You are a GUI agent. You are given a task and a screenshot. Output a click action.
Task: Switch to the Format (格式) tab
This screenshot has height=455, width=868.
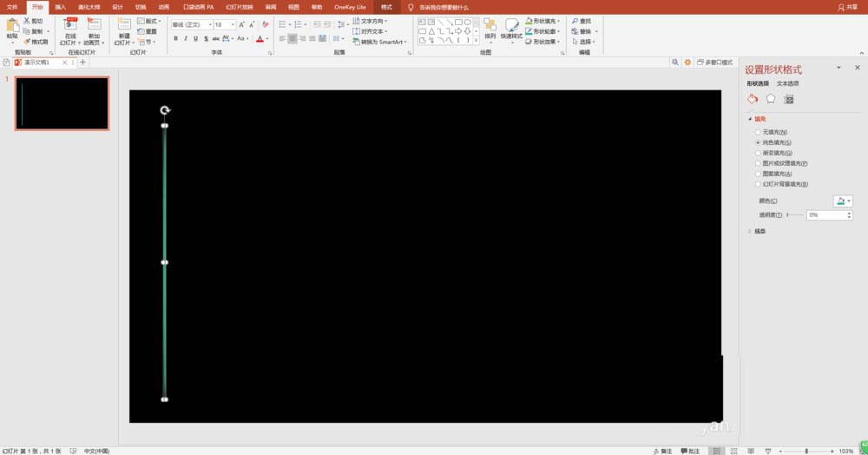click(386, 7)
